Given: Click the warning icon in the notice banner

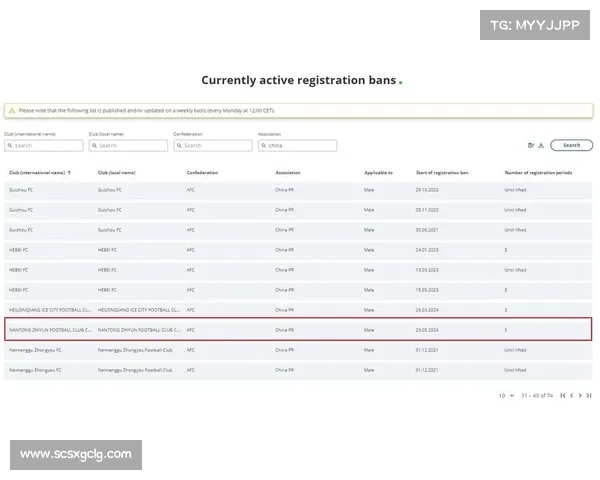Looking at the screenshot, I should tap(12, 111).
